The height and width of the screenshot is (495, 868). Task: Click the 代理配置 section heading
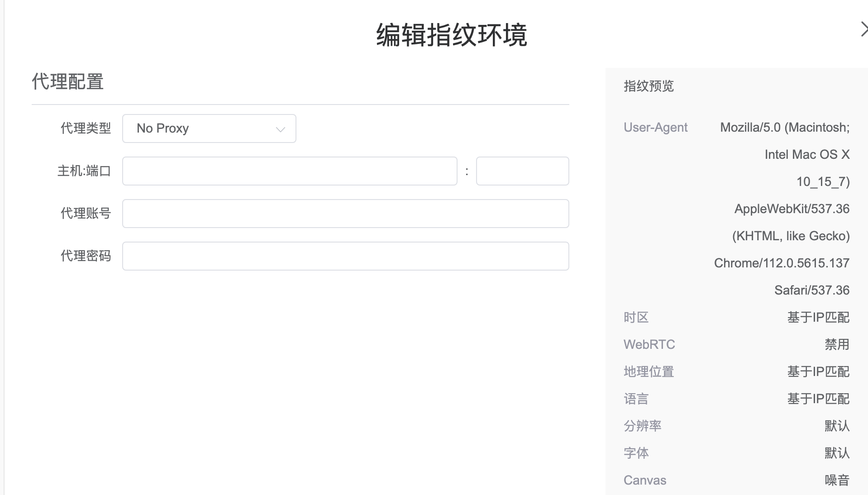tap(68, 82)
